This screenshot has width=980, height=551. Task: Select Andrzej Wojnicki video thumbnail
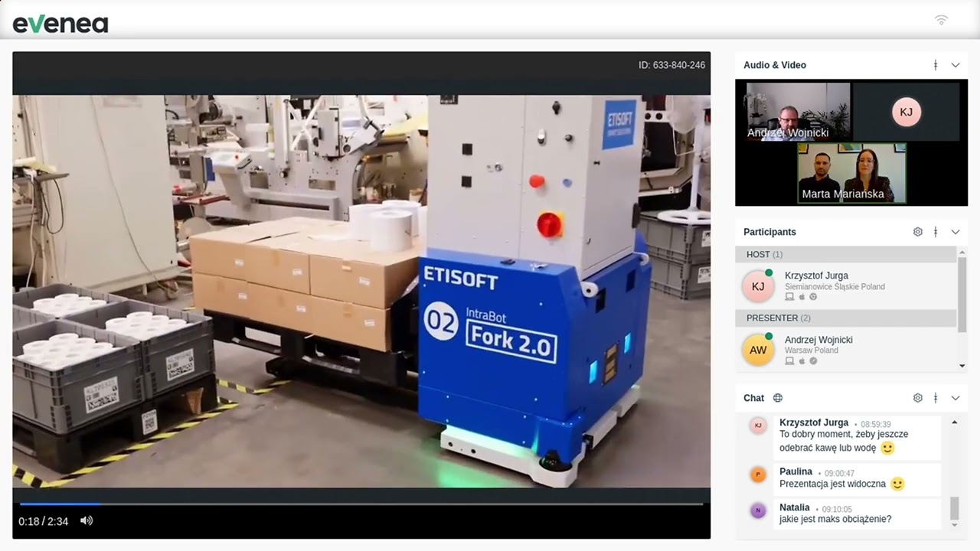[799, 112]
